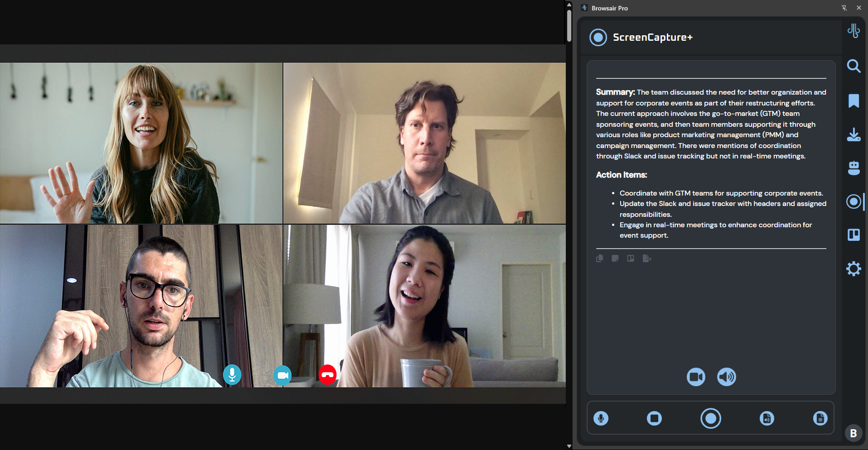Open the search icon in Browsair sidebar
The width and height of the screenshot is (868, 450).
[x=854, y=66]
